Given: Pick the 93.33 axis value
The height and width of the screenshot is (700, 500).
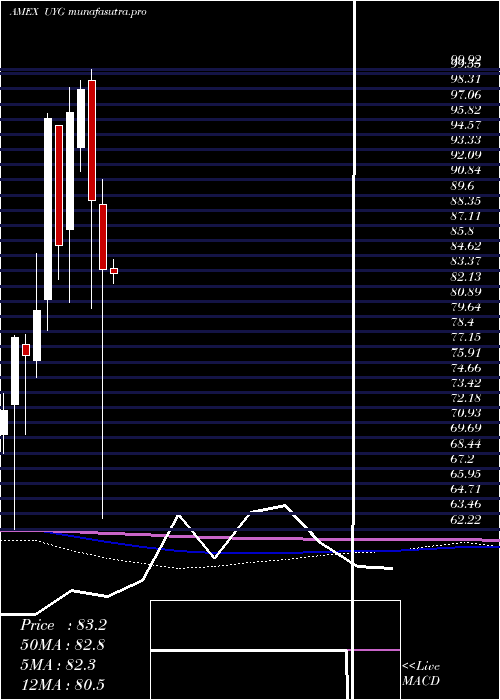Looking at the screenshot, I should pos(466,140).
